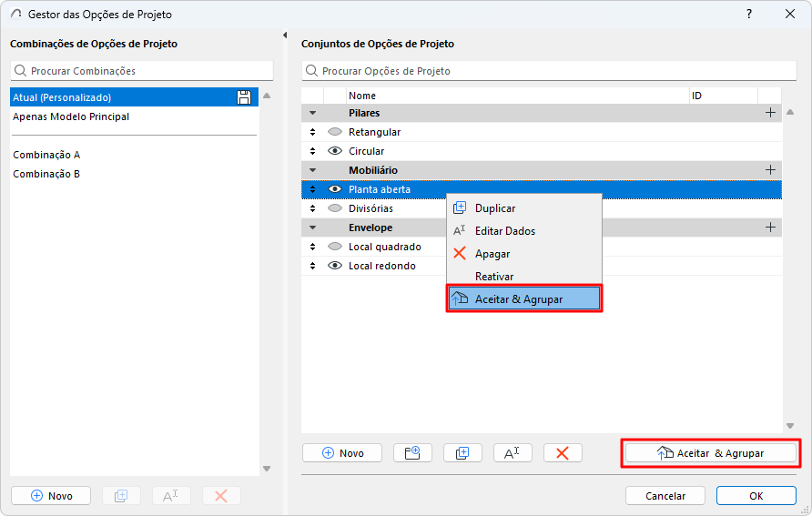
Task: Add a new option to Envelope set
Action: (770, 228)
